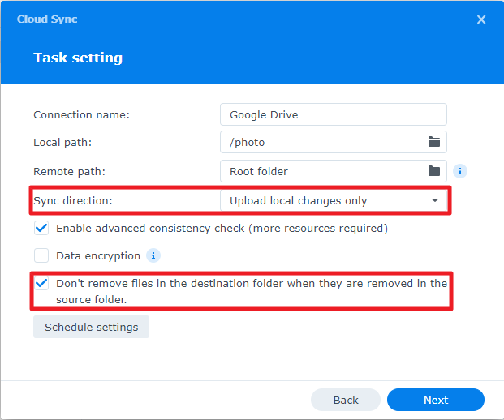Click the Local path label text

click(62, 143)
